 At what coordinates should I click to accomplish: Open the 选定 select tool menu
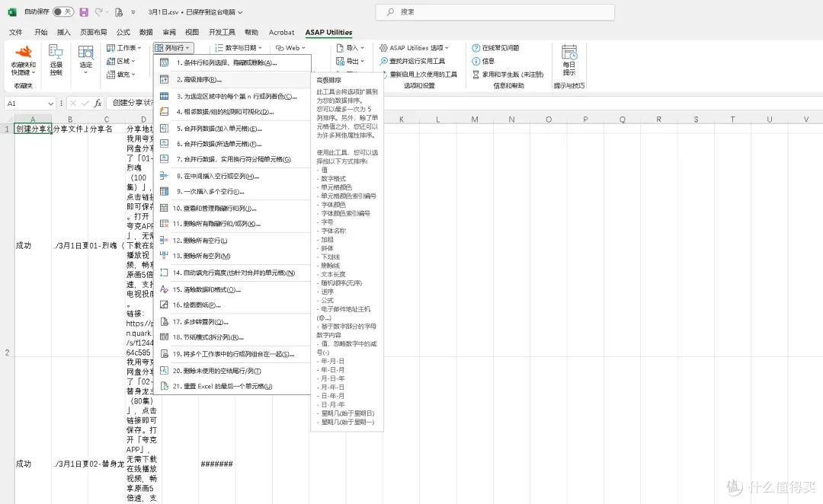(85, 60)
